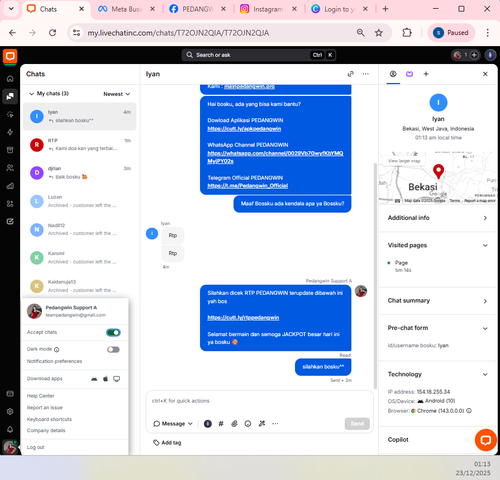This screenshot has width=500, height=480.
Task: Attach a file with paperclip icon
Action: pyautogui.click(x=234, y=424)
